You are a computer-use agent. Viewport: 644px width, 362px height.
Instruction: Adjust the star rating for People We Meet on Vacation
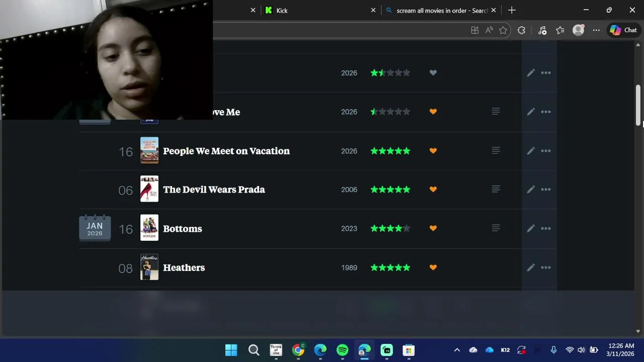[390, 151]
